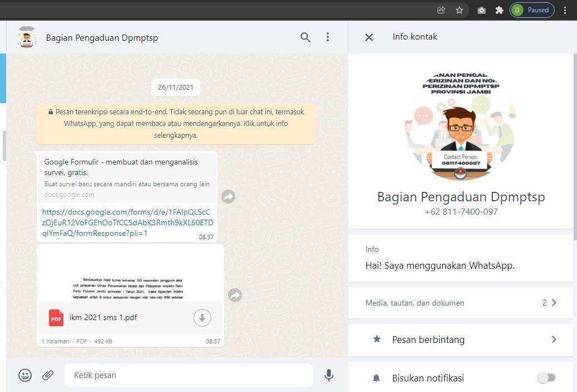Screen dimensions: 577x392
Task: Open the end-to-end encryption info notice
Action: (x=176, y=124)
